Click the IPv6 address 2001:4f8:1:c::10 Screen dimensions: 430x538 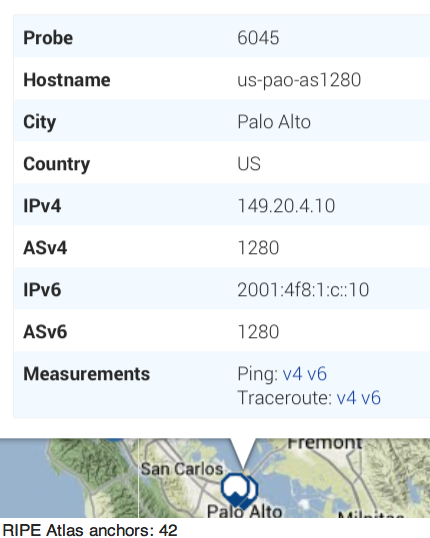coord(303,290)
